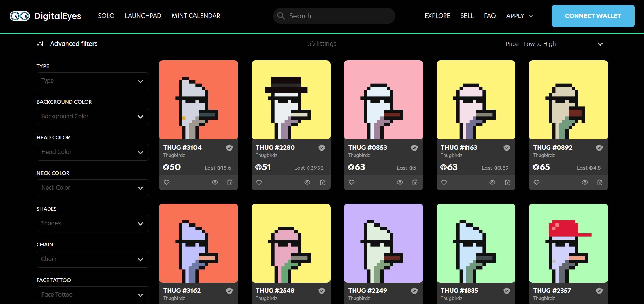
Task: Click verified shield badge on THUG #0853
Action: tap(414, 148)
